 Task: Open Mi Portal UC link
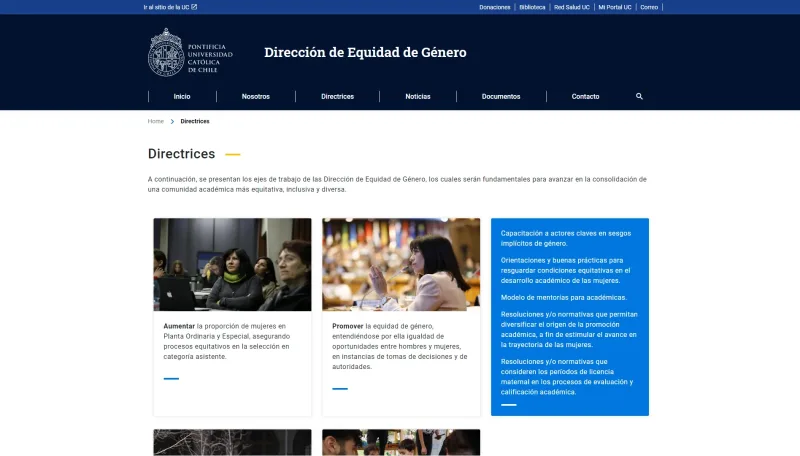click(x=615, y=7)
